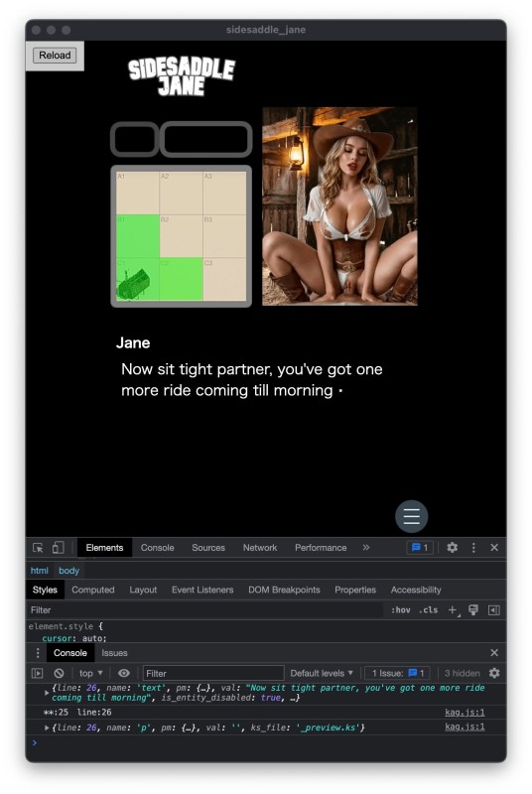Expand the logged 'p' object entry
This screenshot has height=794, width=532.
(x=47, y=728)
